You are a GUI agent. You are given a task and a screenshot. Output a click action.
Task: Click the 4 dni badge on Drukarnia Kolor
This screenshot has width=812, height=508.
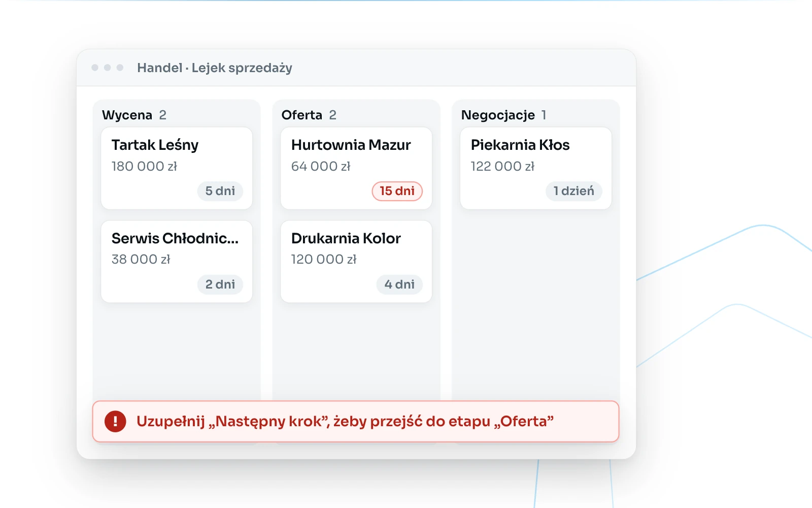pos(399,284)
